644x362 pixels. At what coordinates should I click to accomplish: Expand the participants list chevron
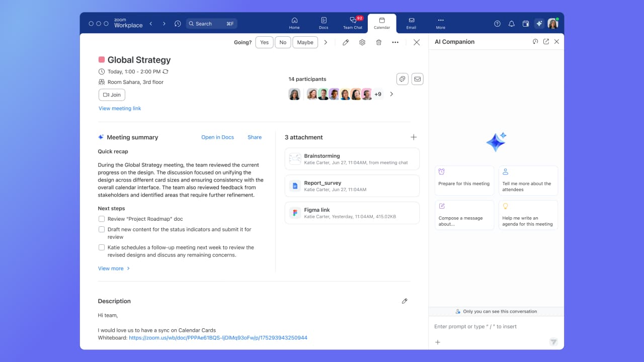pyautogui.click(x=391, y=94)
